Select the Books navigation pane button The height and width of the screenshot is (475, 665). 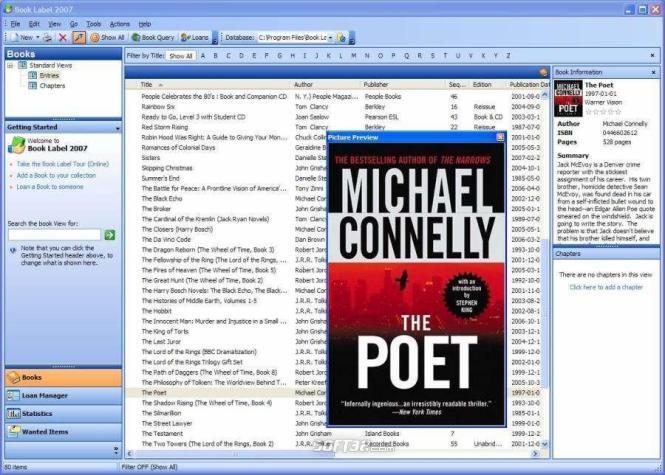pyautogui.click(x=63, y=377)
